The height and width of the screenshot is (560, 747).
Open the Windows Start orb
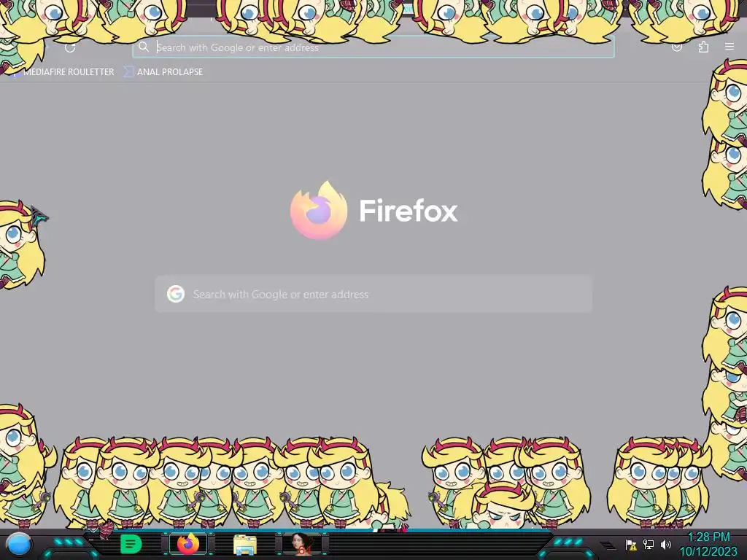pyautogui.click(x=18, y=544)
